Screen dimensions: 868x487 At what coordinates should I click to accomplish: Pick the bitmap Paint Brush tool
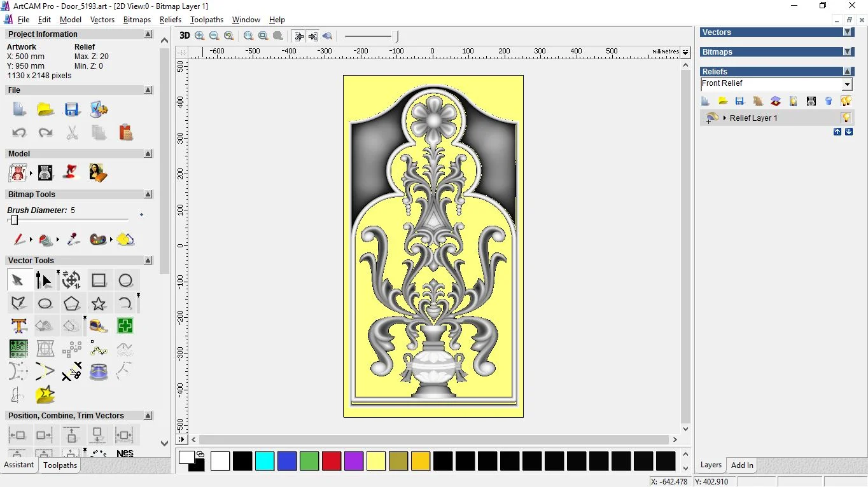[x=19, y=240]
